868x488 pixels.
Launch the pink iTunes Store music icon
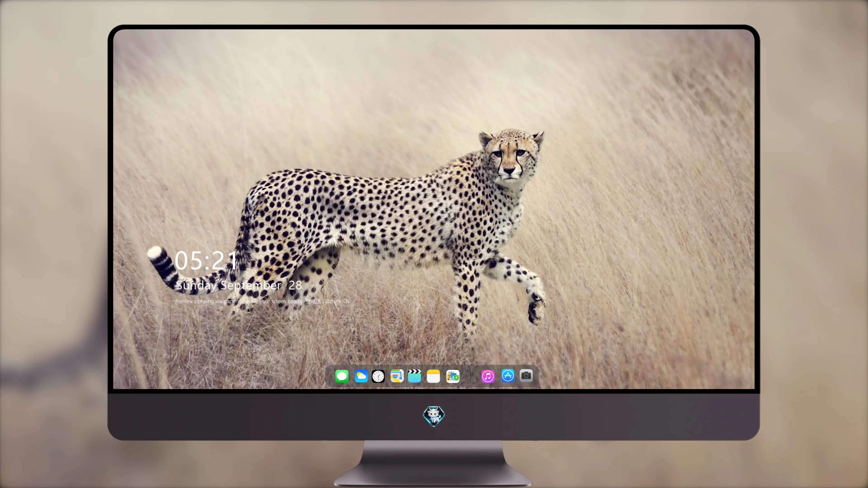click(x=488, y=376)
